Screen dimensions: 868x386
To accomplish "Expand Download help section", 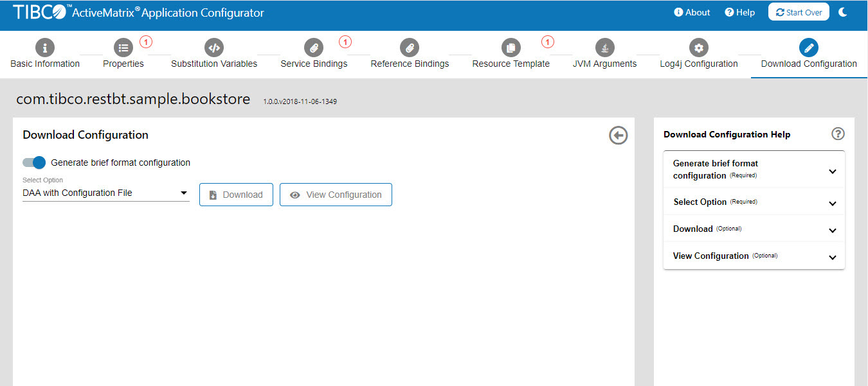I will click(x=754, y=229).
